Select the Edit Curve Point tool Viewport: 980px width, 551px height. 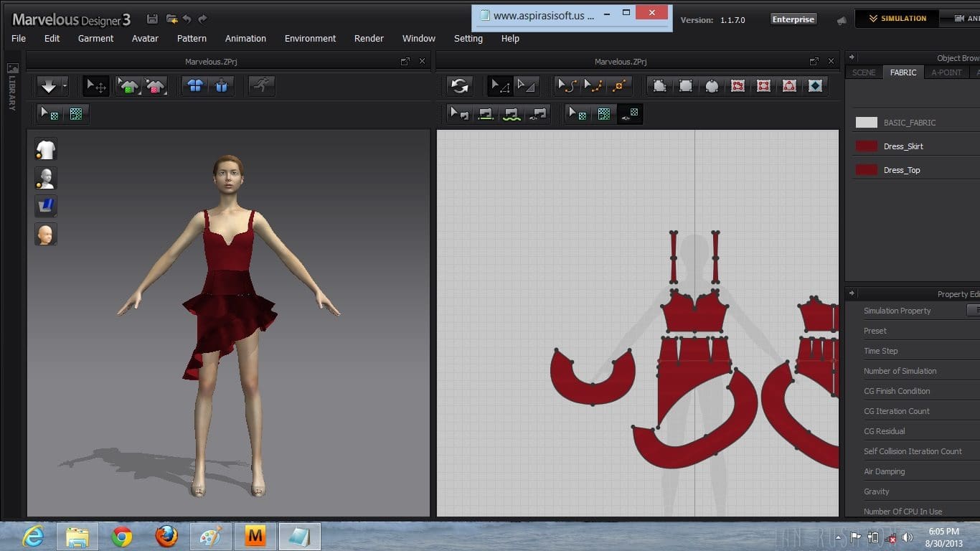click(593, 86)
